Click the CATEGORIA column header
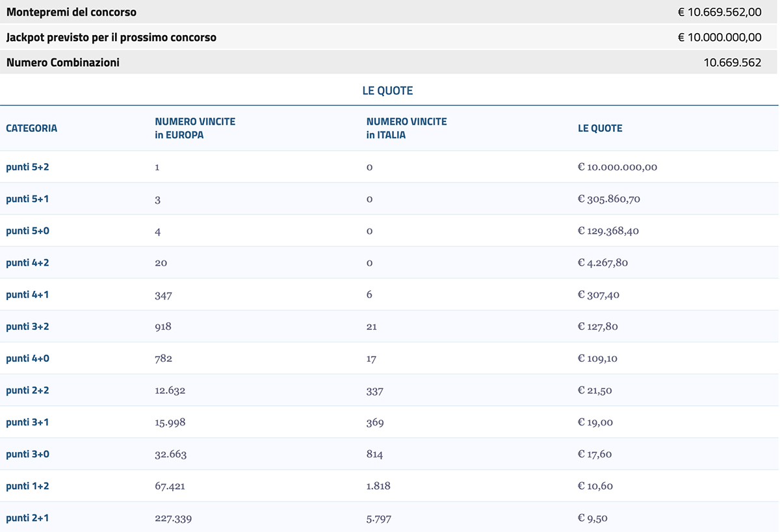 (31, 128)
